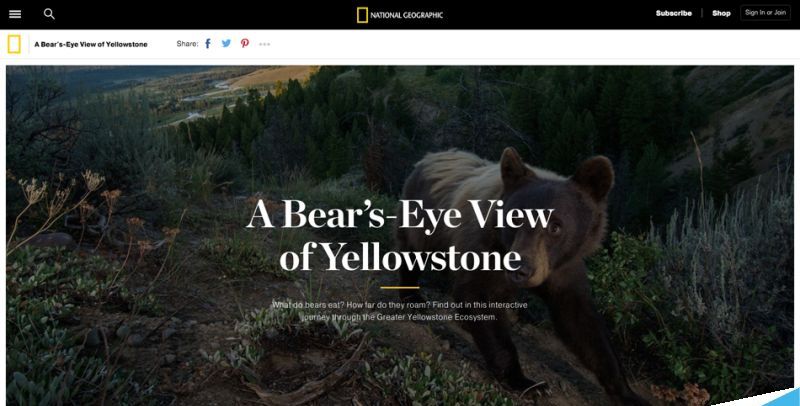Click the blue corner tab at bottom right
The image size is (800, 406).
pyautogui.click(x=783, y=397)
